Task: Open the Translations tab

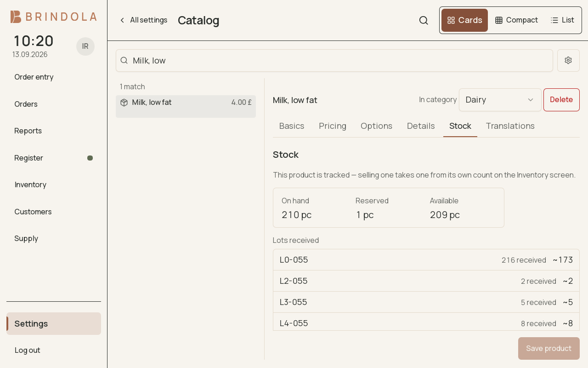Action: tap(510, 126)
